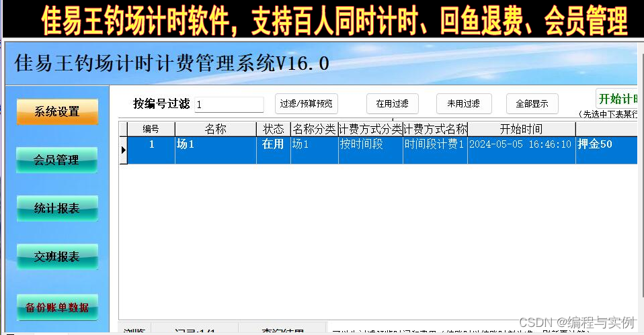The height and width of the screenshot is (335, 644).
Task: Click the 全部显示 button
Action: (x=532, y=104)
